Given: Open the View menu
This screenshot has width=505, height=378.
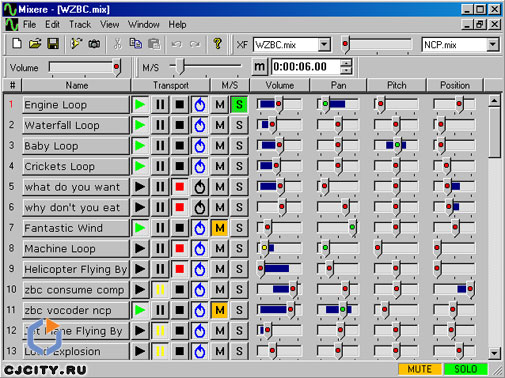Looking at the screenshot, I should tap(110, 25).
